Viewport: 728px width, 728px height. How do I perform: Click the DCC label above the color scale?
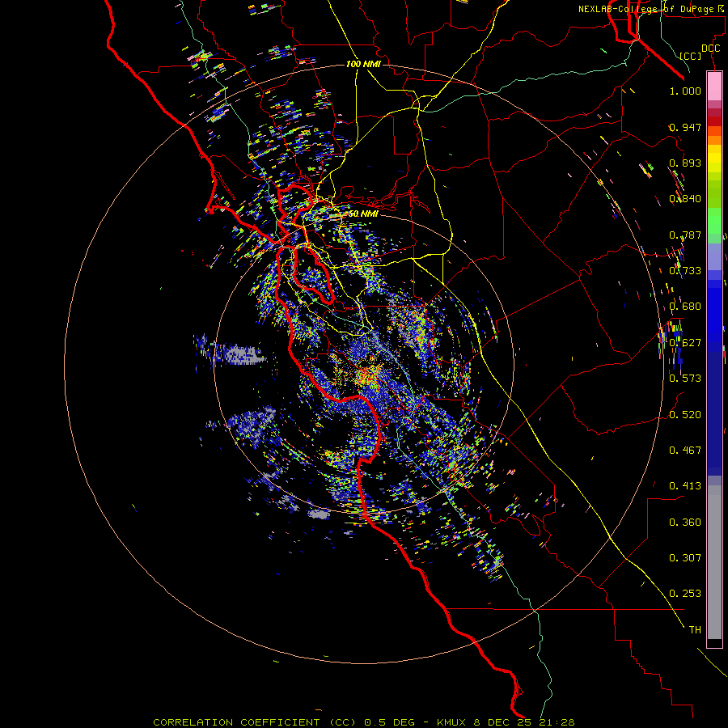pos(710,49)
